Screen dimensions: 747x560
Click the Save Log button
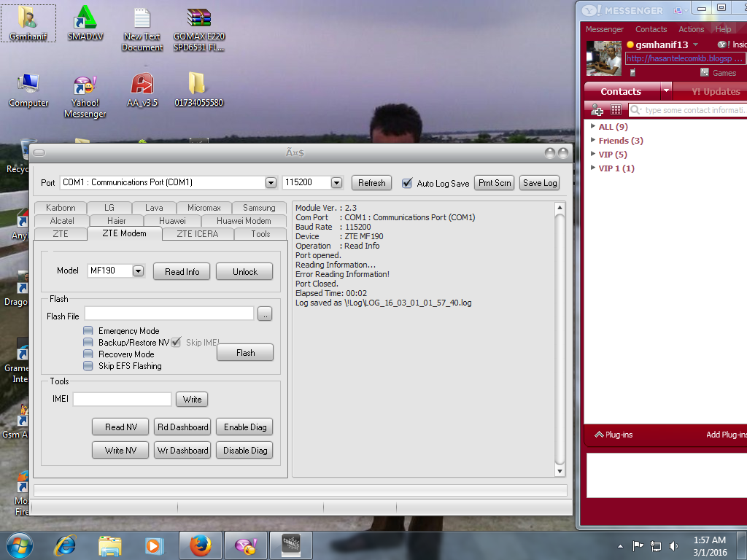click(x=540, y=183)
